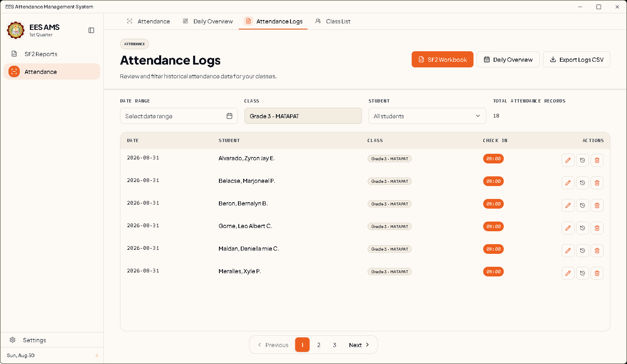Click the SF2 Workbook button
This screenshot has height=364, width=627.
pos(442,59)
